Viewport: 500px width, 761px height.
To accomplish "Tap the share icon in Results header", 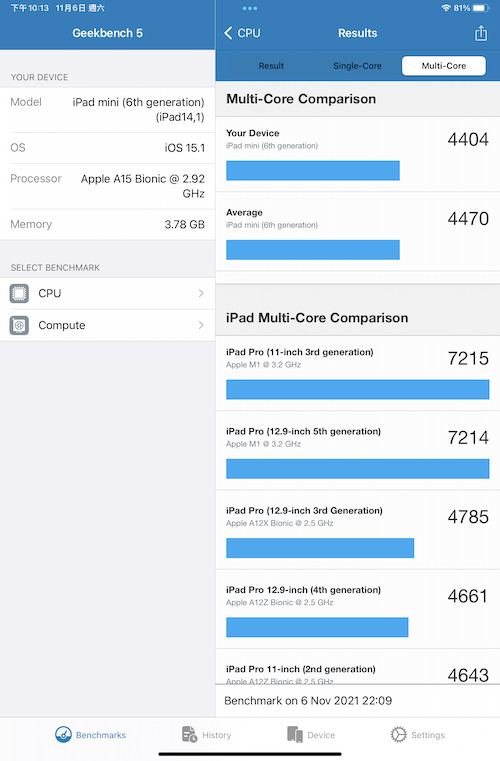I will click(481, 33).
